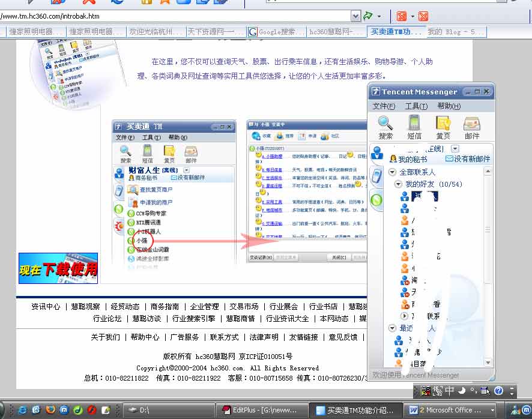Collapse the 我的好友 (10/54) group

(398, 184)
